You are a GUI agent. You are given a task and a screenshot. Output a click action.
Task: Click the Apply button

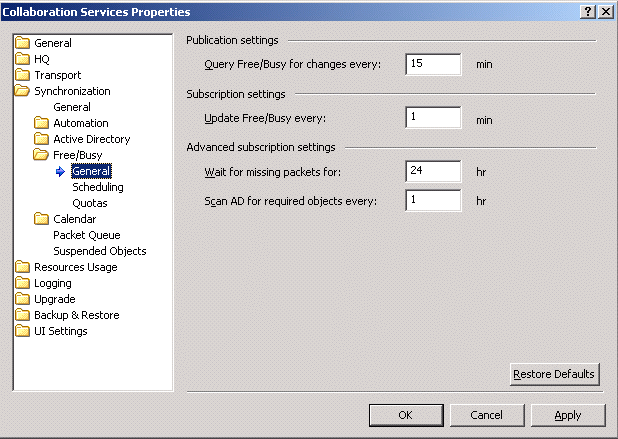coord(567,414)
